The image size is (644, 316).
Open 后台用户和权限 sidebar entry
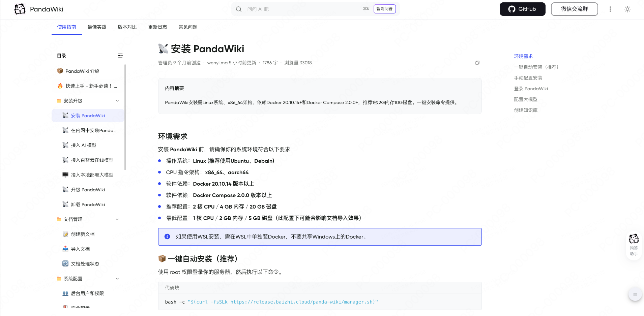pyautogui.click(x=88, y=293)
